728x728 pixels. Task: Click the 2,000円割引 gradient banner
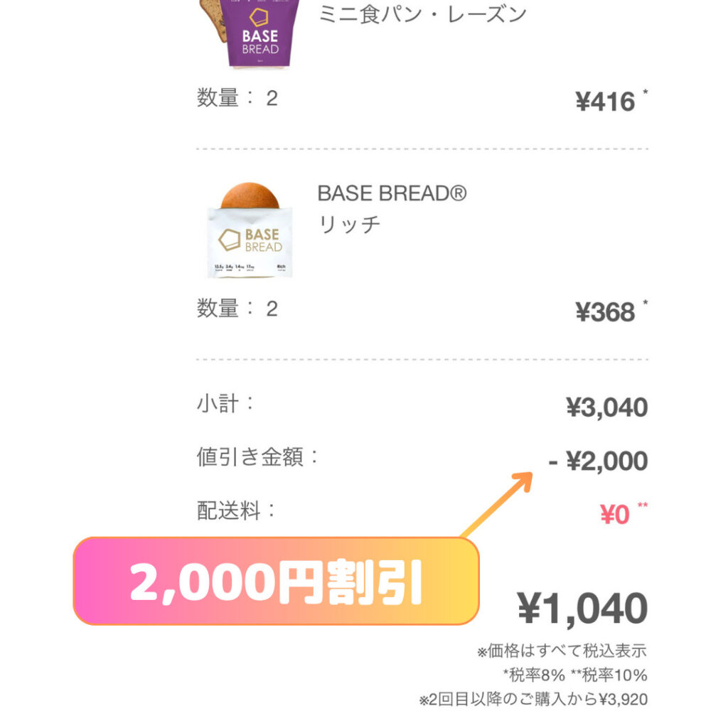277,582
